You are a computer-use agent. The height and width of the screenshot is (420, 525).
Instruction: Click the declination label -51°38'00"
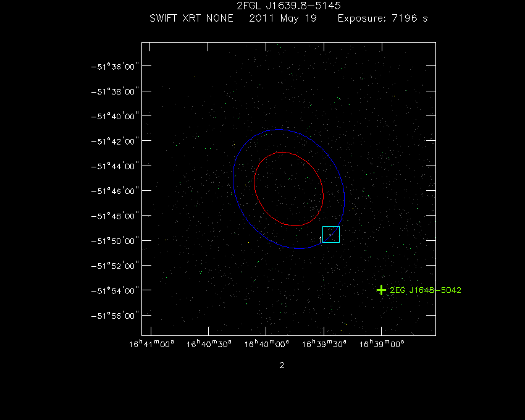pyautogui.click(x=115, y=91)
